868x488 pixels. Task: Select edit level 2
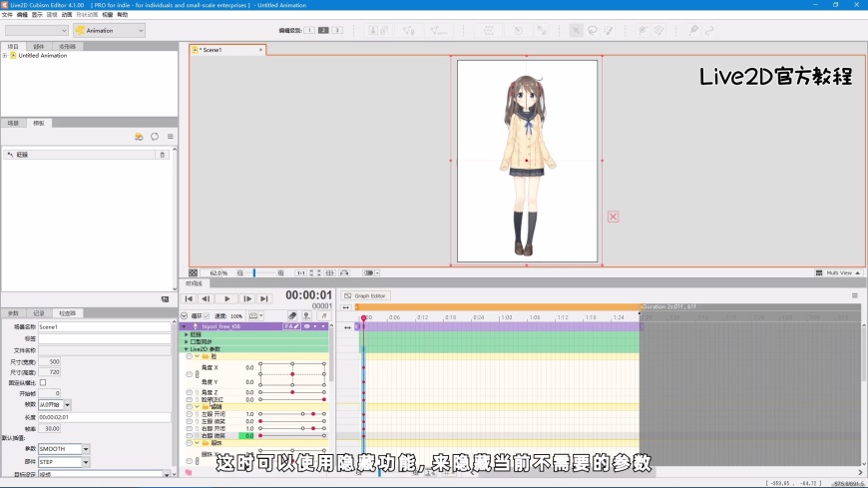coord(323,30)
